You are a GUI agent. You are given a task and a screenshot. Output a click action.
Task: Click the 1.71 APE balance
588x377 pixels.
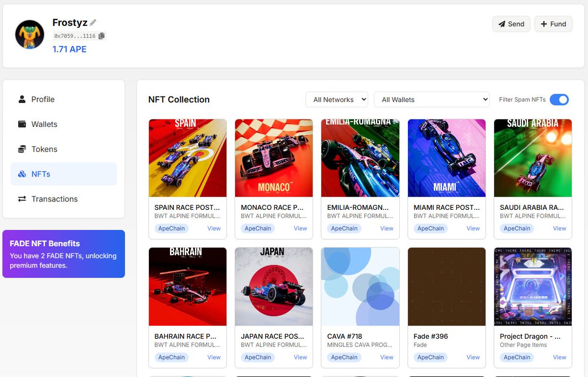(x=70, y=49)
